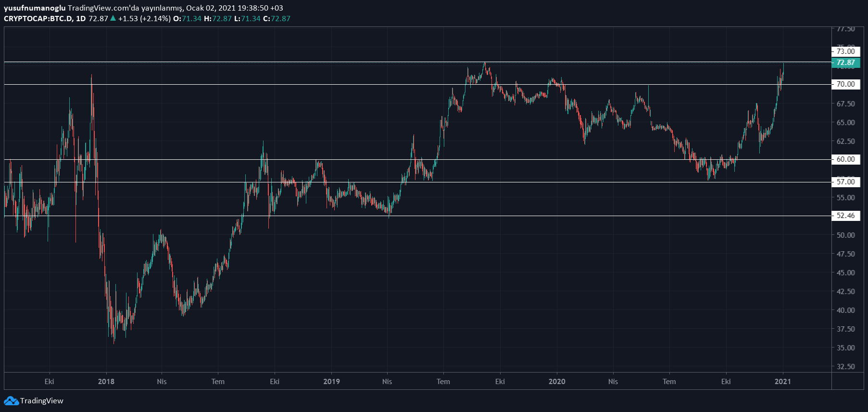Open the yusufnumanoglu author name
Screen dimensions: 868x412
pyautogui.click(x=35, y=8)
